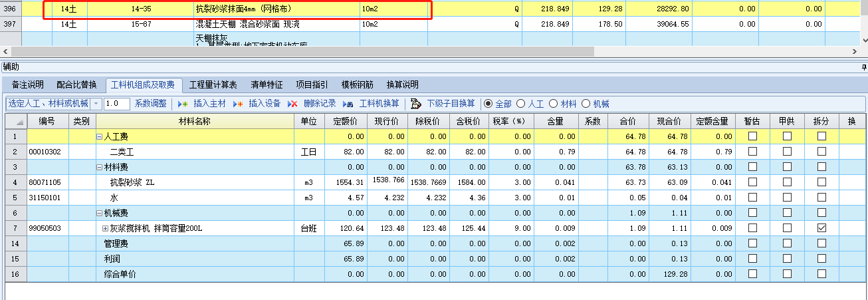The height and width of the screenshot is (300, 868).
Task: Click the 含量 column header
Action: tap(555, 121)
